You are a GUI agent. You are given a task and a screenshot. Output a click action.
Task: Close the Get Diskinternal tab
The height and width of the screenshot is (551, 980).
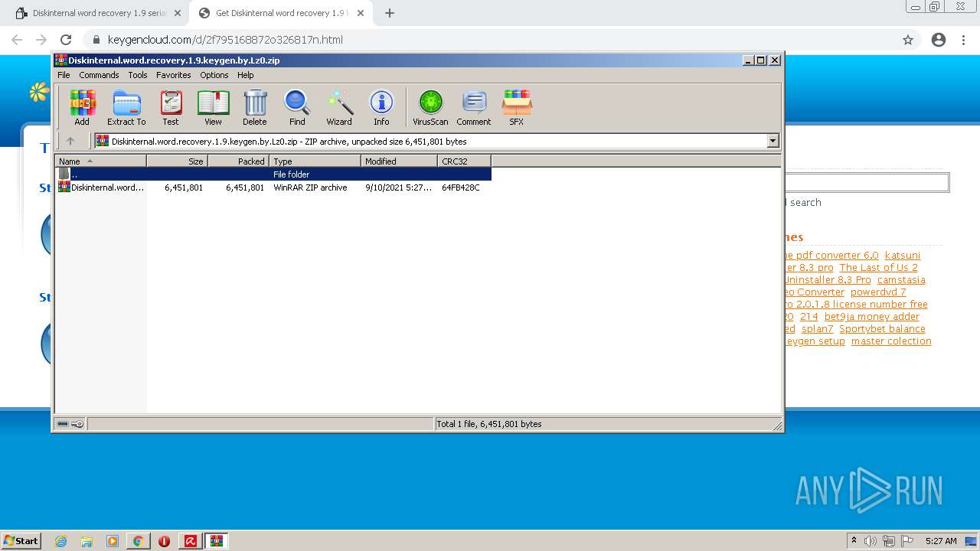click(x=361, y=13)
